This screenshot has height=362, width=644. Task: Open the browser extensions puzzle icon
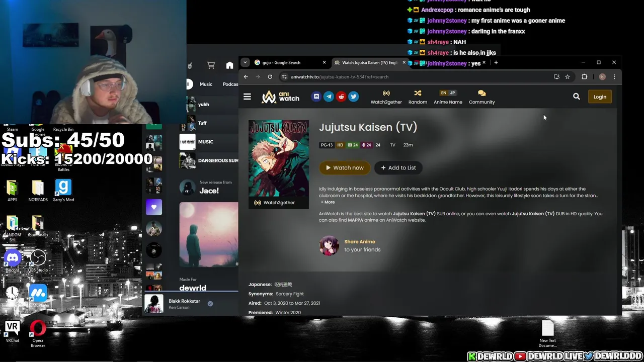[584, 77]
